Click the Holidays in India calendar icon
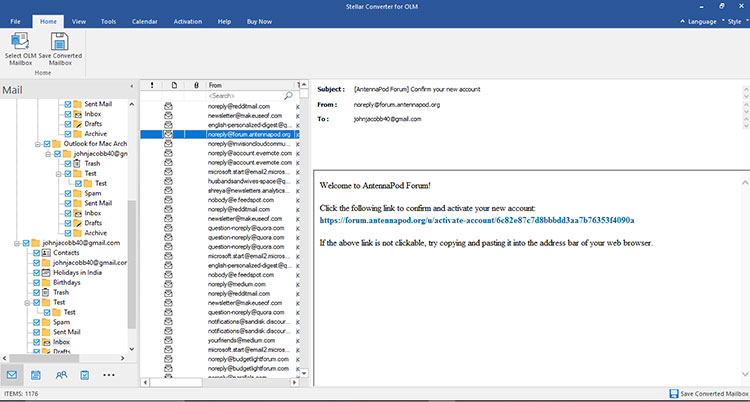The height and width of the screenshot is (402, 750). [x=46, y=272]
